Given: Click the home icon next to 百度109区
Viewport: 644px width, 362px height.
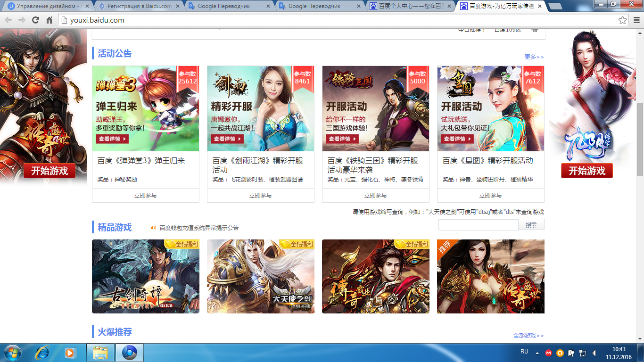Looking at the screenshot, I should pyautogui.click(x=535, y=30).
